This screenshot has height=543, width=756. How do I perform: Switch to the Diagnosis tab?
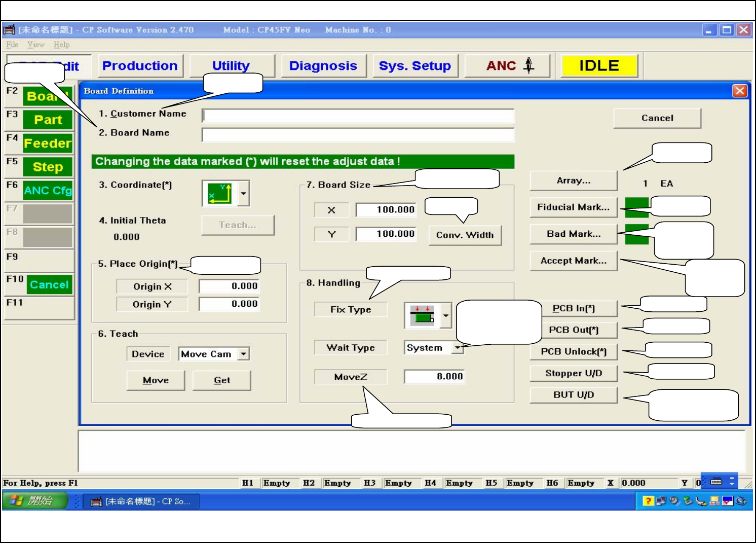(x=323, y=66)
